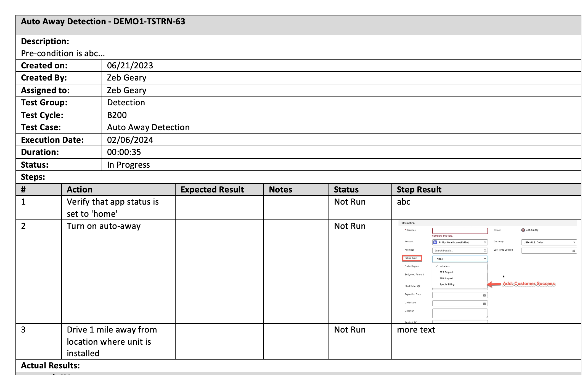Image resolution: width=588 pixels, height=375 pixels.
Task: Click into the required Services field
Action: 460,231
